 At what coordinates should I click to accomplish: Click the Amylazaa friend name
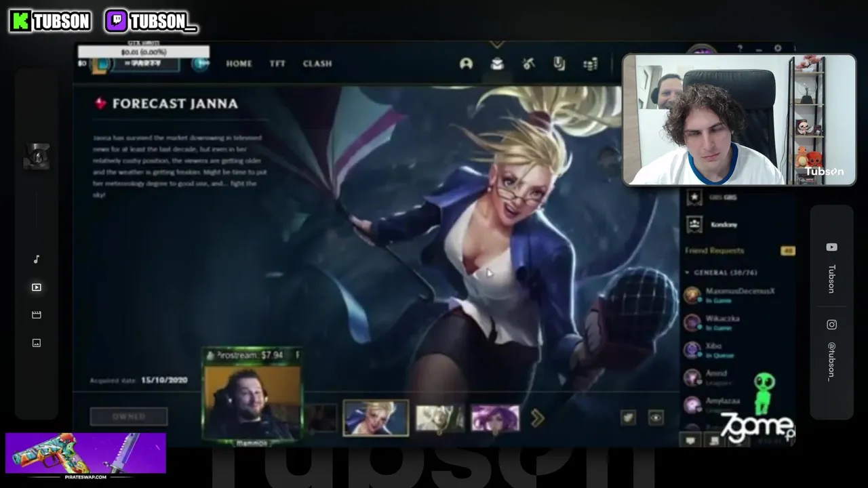(722, 401)
